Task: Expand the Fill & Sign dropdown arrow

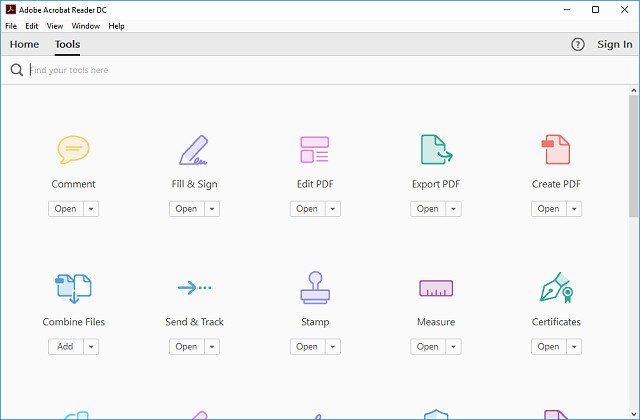Action: click(x=212, y=209)
